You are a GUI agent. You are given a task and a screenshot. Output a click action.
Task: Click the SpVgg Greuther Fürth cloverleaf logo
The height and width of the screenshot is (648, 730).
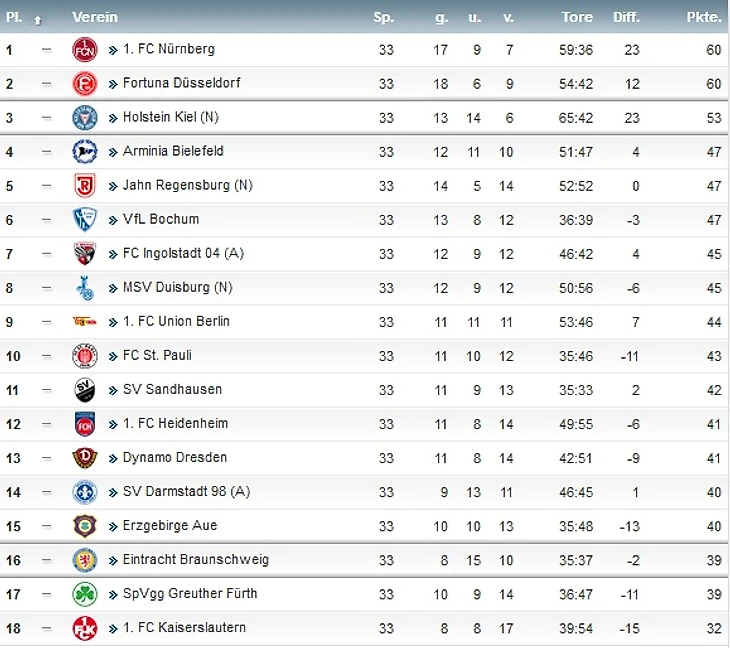pos(84,594)
